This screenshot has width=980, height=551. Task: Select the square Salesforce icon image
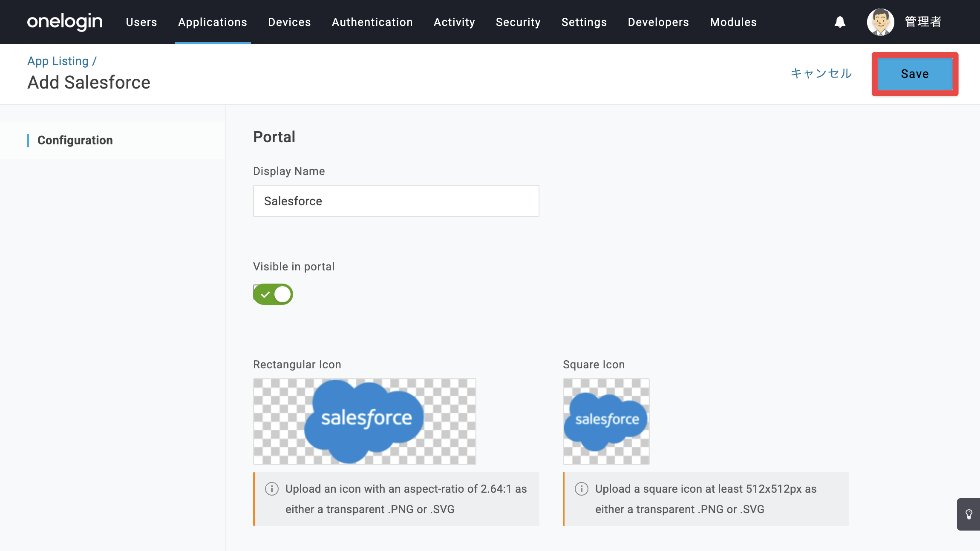click(x=606, y=422)
